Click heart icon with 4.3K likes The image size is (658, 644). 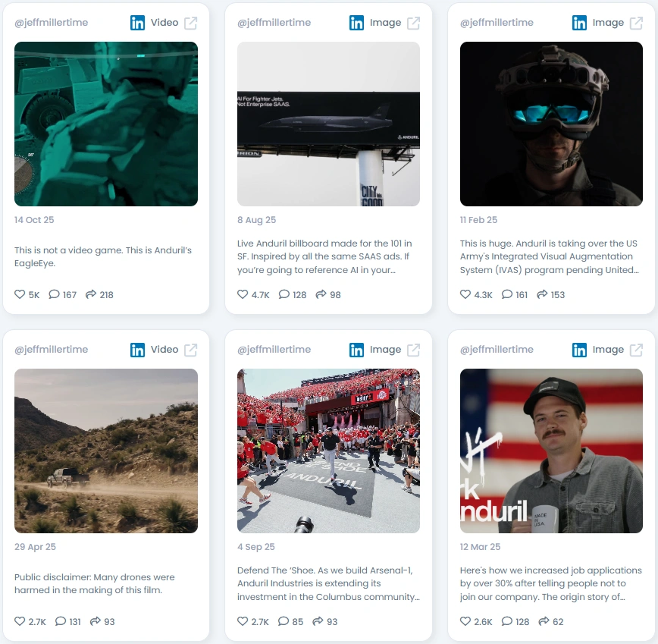pyautogui.click(x=465, y=294)
